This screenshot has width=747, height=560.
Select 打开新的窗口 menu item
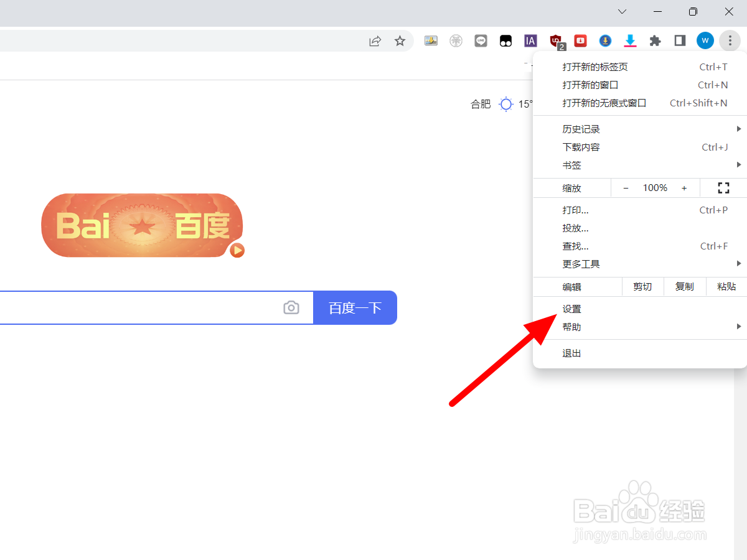pyautogui.click(x=640, y=85)
